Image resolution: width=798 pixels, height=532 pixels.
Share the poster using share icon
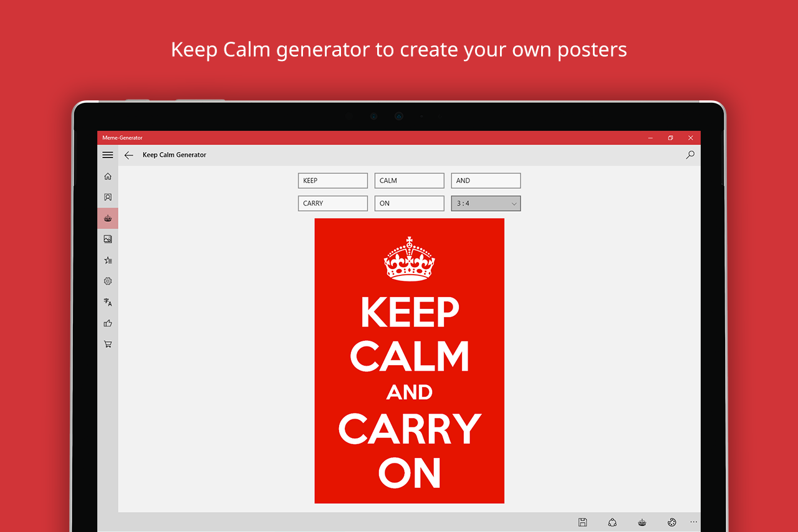[x=612, y=522]
